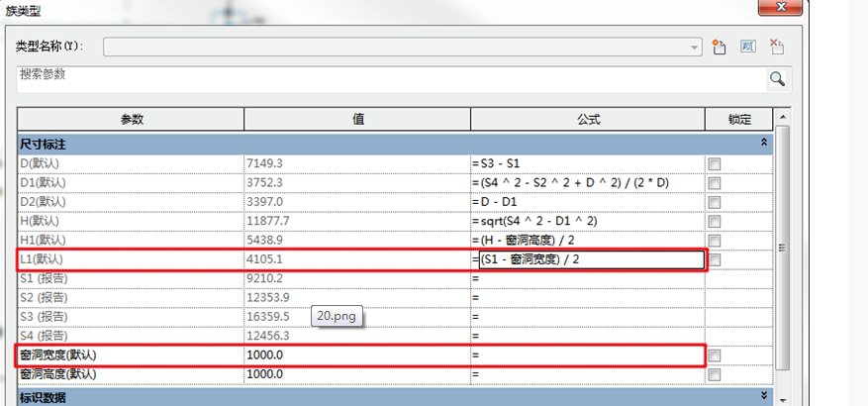Click the formula =D - D1
The image size is (868, 406).
(x=494, y=202)
